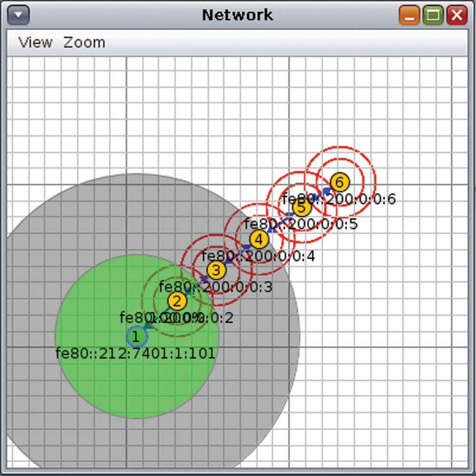This screenshot has height=476, width=476.
Task: Maximize the Network window with the green button
Action: [433, 15]
